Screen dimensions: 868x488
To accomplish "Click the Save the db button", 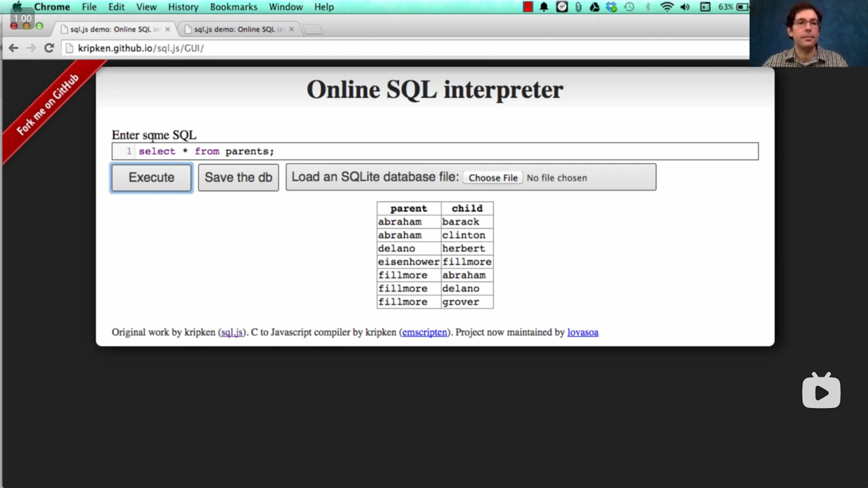I will click(238, 177).
